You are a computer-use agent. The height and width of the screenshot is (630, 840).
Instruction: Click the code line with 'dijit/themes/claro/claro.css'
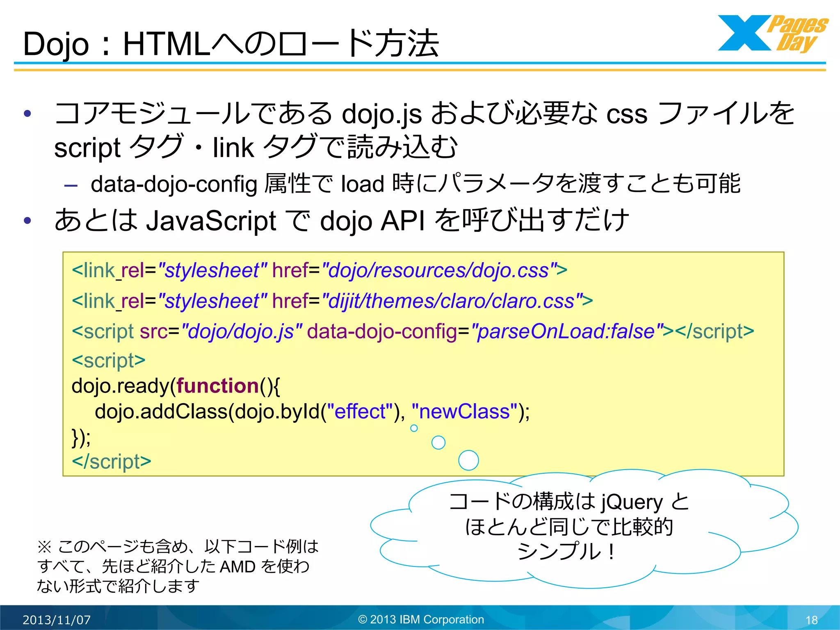332,301
